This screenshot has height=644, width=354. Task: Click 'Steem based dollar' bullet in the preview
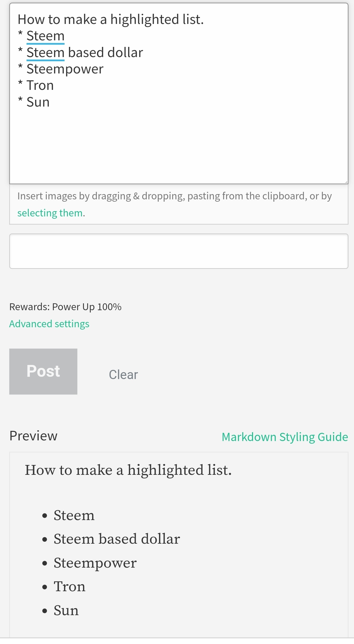[x=117, y=539]
